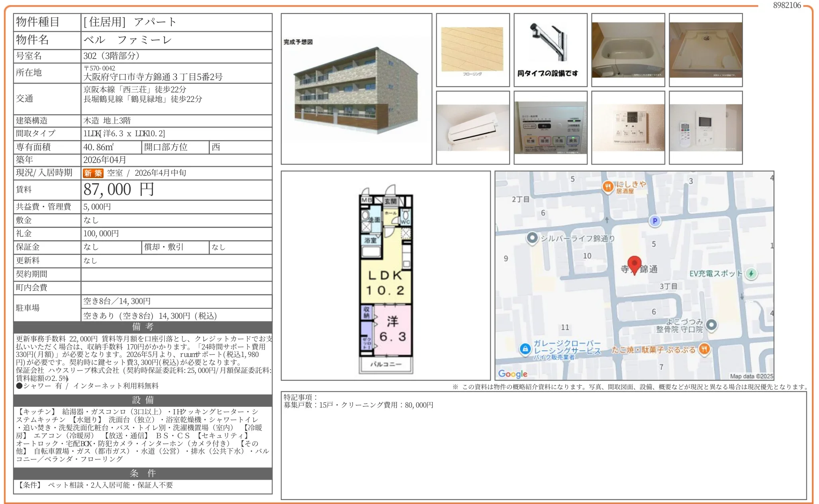Click the ガレージクローバー shop marker
819x504 pixels.
click(525, 349)
